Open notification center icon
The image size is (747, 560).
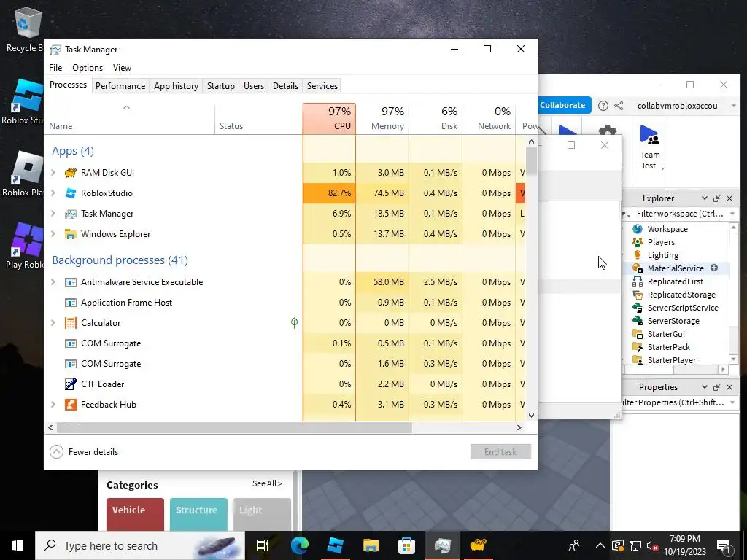point(724,545)
